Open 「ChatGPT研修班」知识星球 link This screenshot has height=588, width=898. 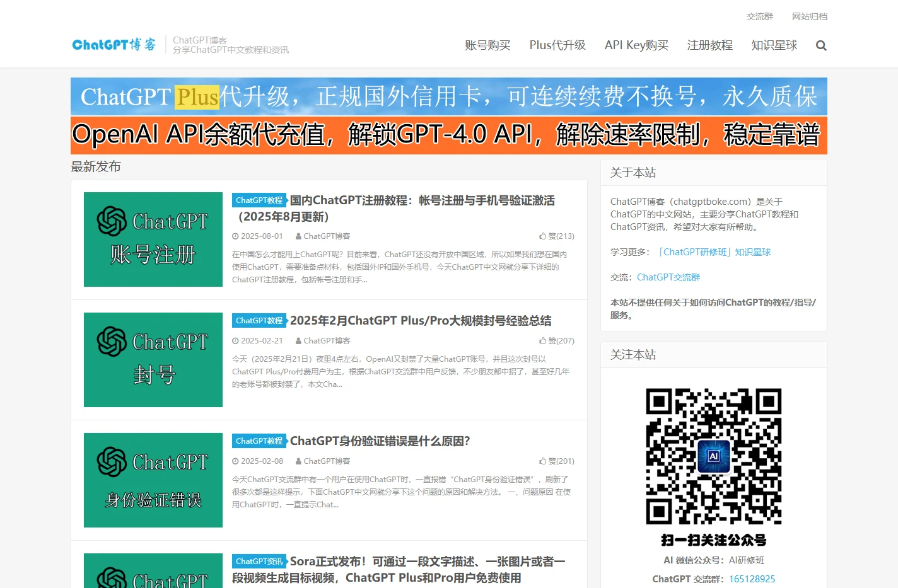point(713,252)
